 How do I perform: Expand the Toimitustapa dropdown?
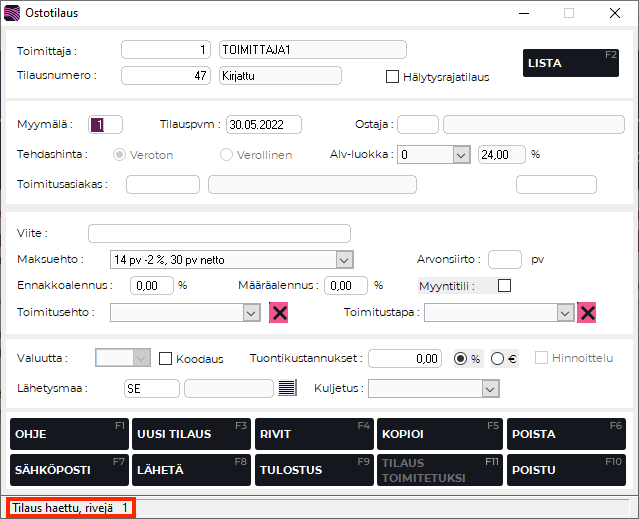[564, 313]
